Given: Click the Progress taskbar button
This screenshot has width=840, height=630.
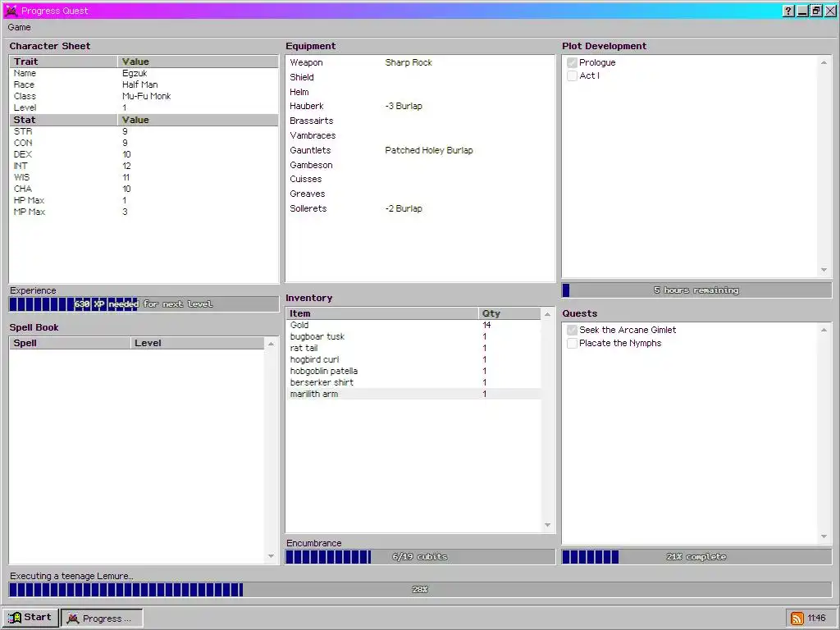Looking at the screenshot, I should pos(102,619).
